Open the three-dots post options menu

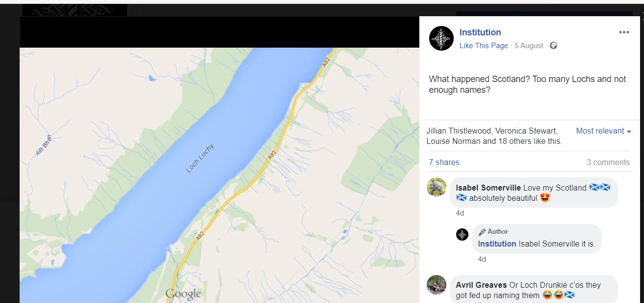click(x=624, y=32)
